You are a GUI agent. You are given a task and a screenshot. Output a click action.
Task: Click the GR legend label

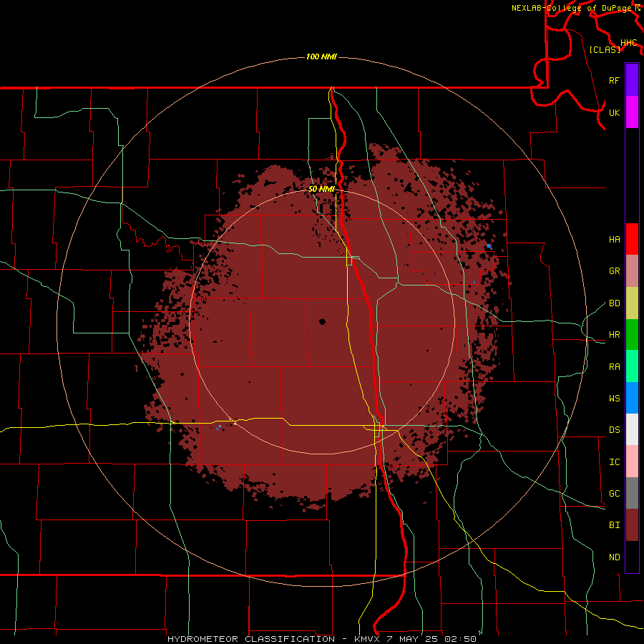[614, 271]
